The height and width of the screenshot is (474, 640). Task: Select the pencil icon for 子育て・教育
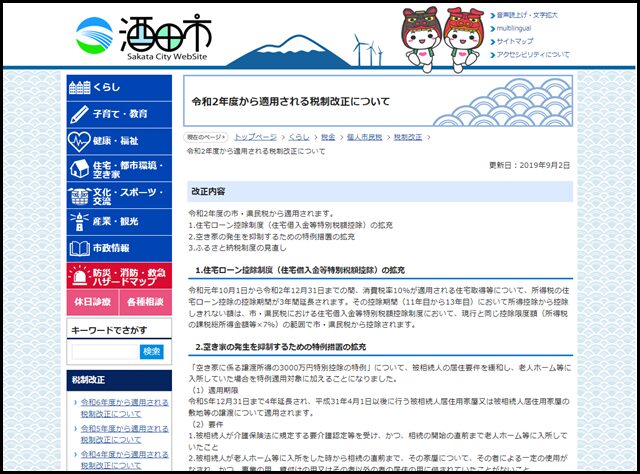point(79,114)
